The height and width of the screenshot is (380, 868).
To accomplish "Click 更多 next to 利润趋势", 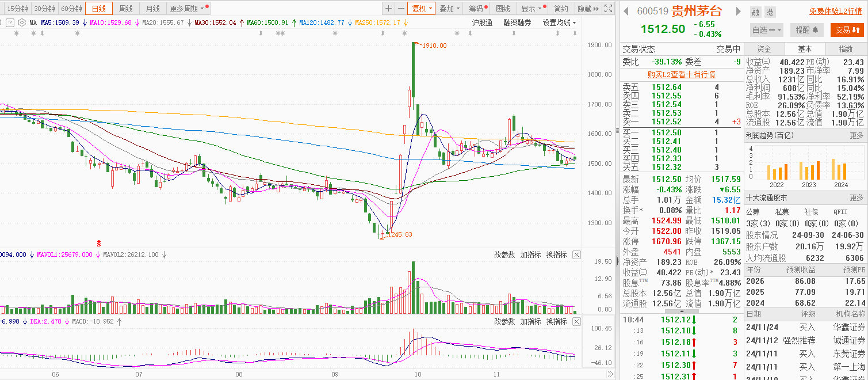I will [x=856, y=135].
